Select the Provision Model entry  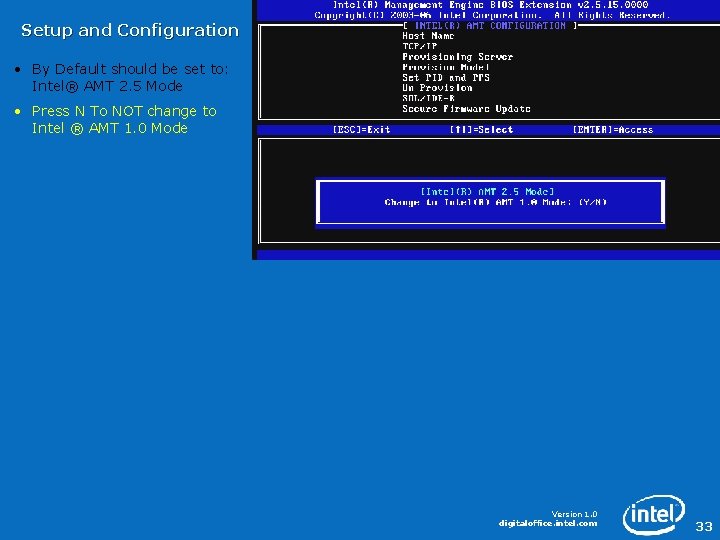pyautogui.click(x=445, y=67)
